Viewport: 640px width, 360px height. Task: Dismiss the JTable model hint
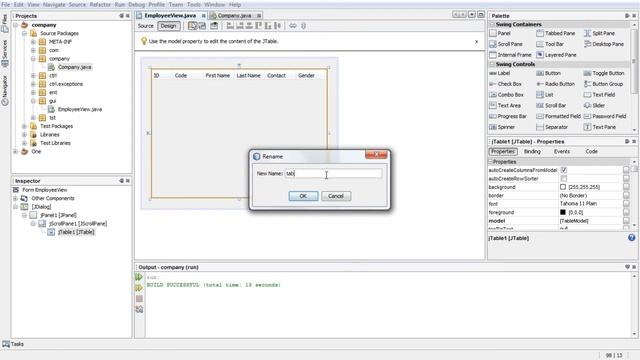point(476,42)
